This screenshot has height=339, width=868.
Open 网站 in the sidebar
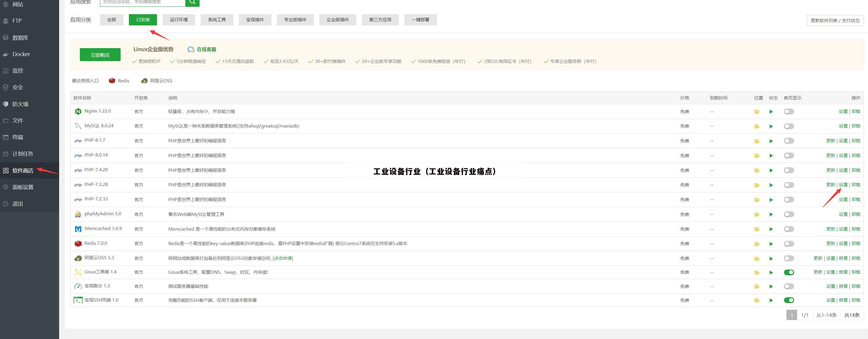pos(17,4)
